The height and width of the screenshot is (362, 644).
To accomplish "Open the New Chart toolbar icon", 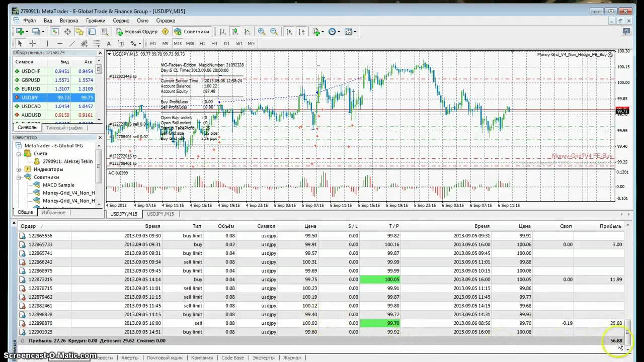I will (20, 31).
